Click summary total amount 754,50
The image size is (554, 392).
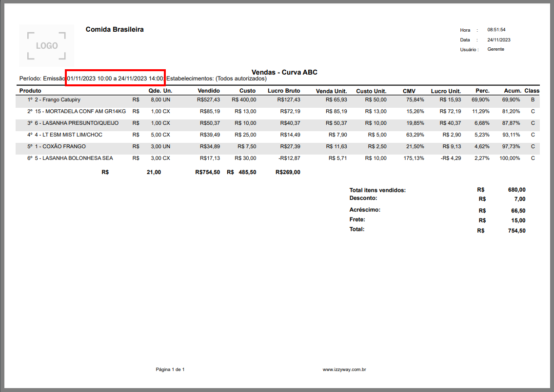516,231
